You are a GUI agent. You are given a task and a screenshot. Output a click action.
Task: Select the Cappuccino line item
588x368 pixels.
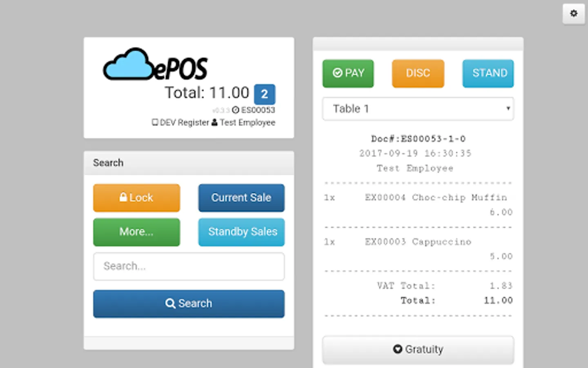(x=418, y=249)
